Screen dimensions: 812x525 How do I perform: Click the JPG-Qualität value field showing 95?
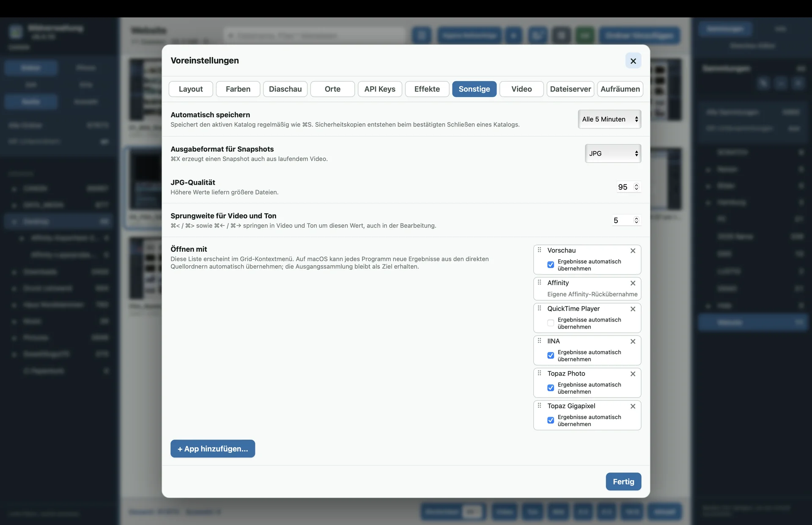[x=623, y=187]
